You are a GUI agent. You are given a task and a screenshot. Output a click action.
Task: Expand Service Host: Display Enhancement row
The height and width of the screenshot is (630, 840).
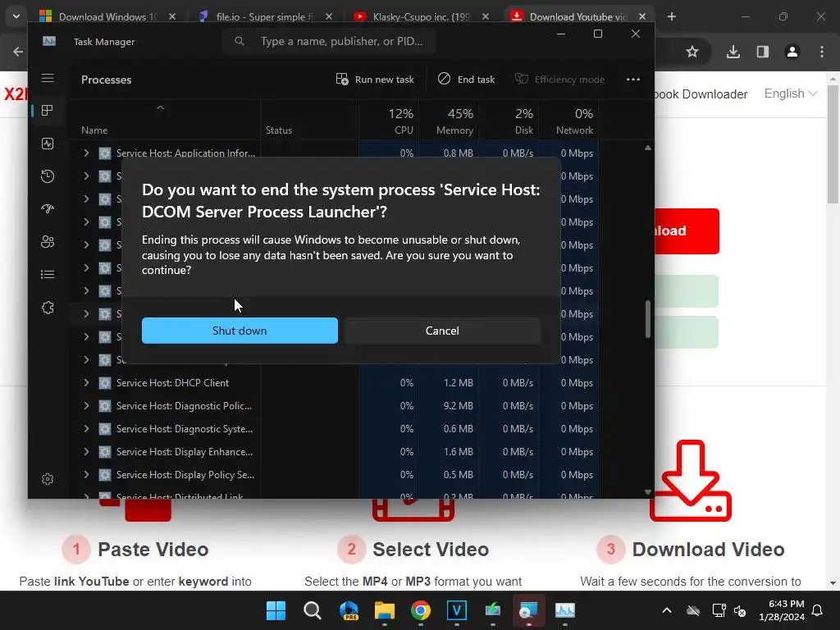click(x=86, y=452)
